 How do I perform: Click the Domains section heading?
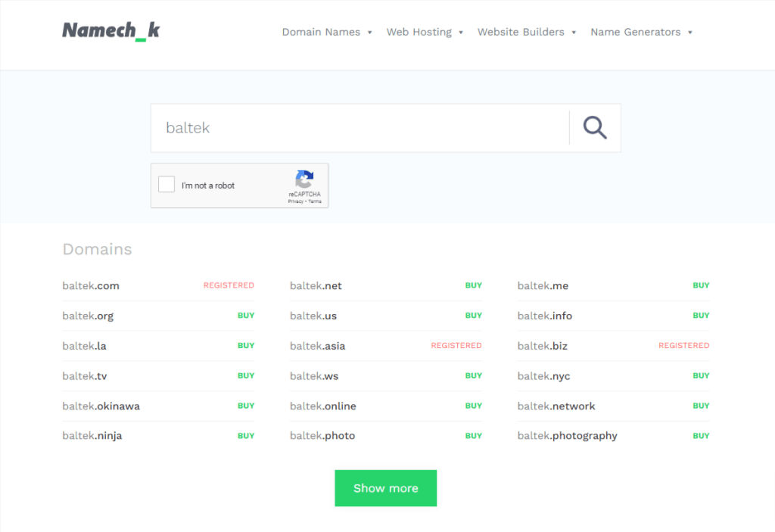pos(98,249)
